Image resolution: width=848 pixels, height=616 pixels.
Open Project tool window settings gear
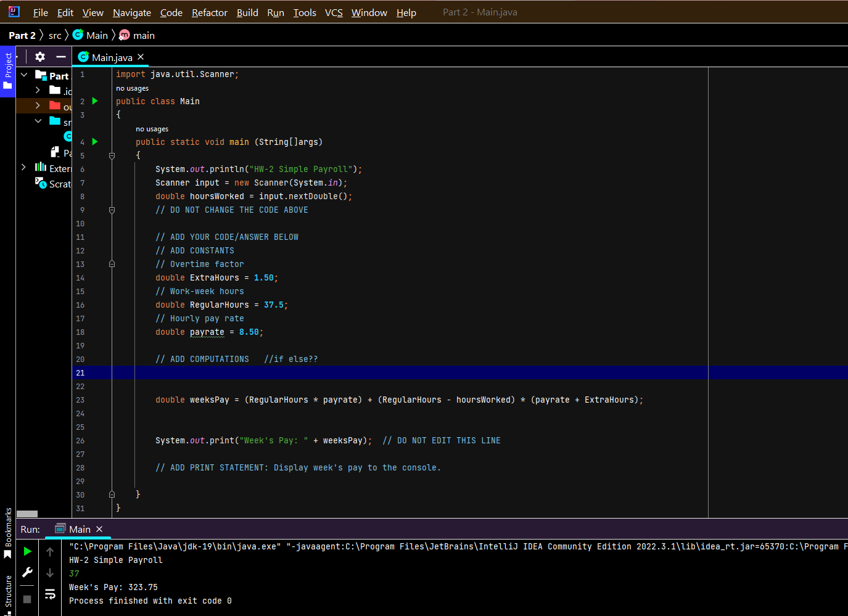coord(40,57)
